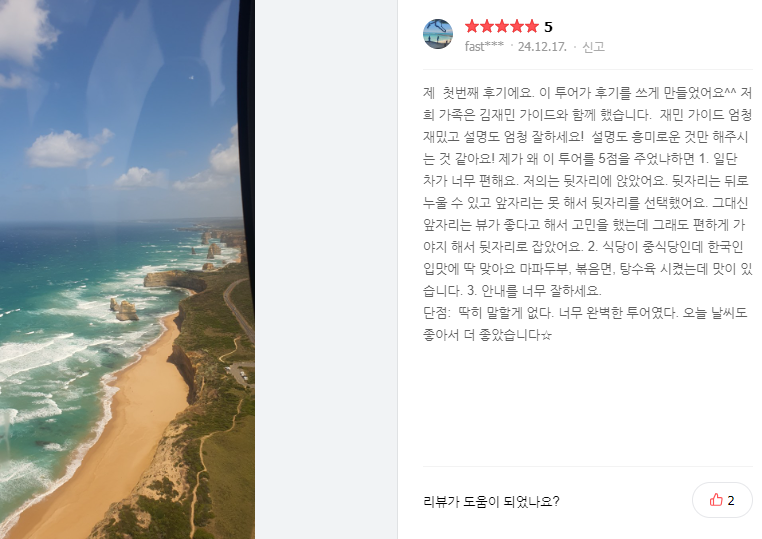This screenshot has width=762, height=539.
Task: Click the gray blank area beside the photo
Action: 326,269
